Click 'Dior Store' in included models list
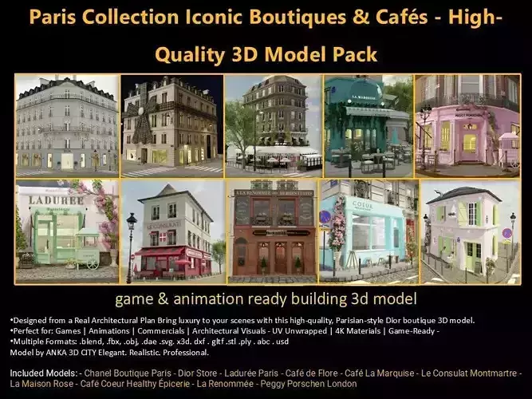The height and width of the screenshot is (399, 532). coord(198,373)
